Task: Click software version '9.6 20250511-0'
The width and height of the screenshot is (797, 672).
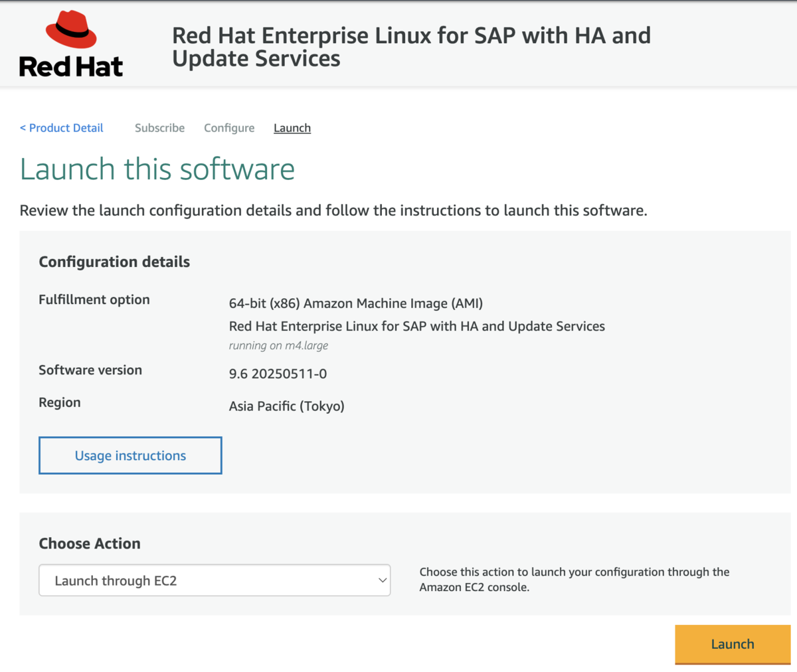Action: (278, 374)
